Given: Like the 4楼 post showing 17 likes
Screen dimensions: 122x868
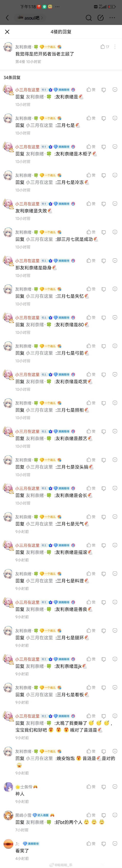Looking at the screenshot, I should (104, 47).
